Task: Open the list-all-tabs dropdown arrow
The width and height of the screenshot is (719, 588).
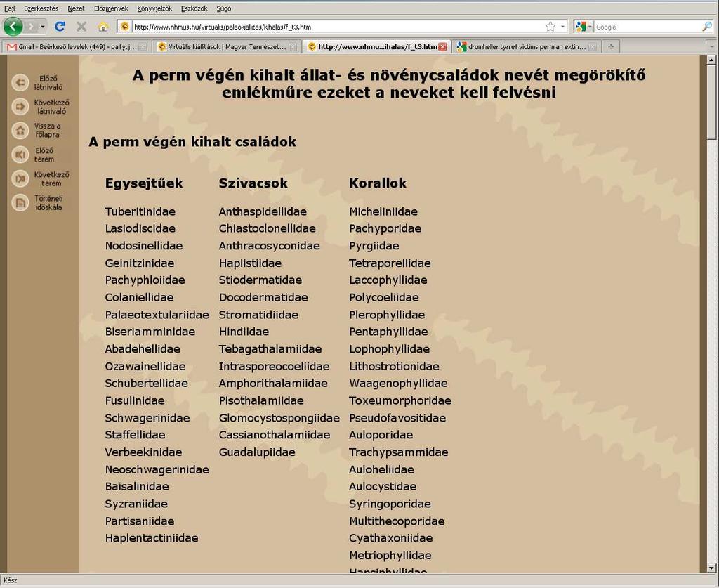Action: (x=712, y=46)
